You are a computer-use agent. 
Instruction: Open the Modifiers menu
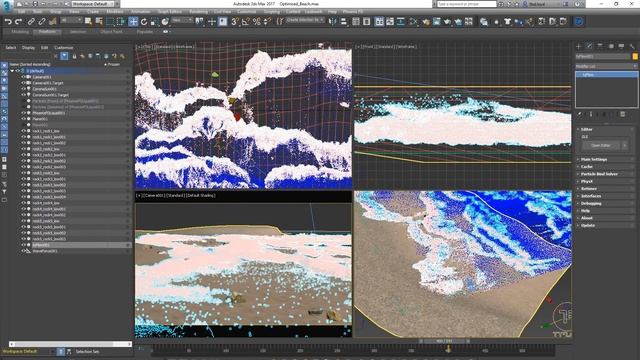(x=115, y=12)
